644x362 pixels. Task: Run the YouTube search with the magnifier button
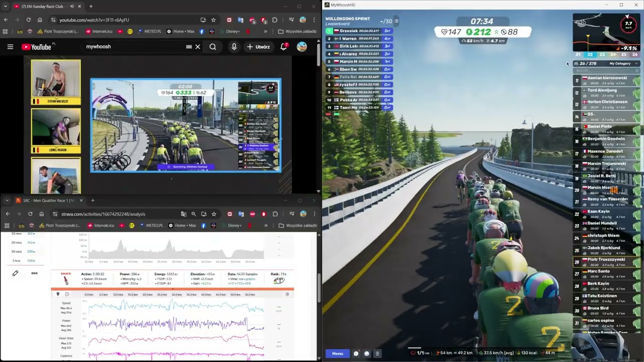point(213,47)
